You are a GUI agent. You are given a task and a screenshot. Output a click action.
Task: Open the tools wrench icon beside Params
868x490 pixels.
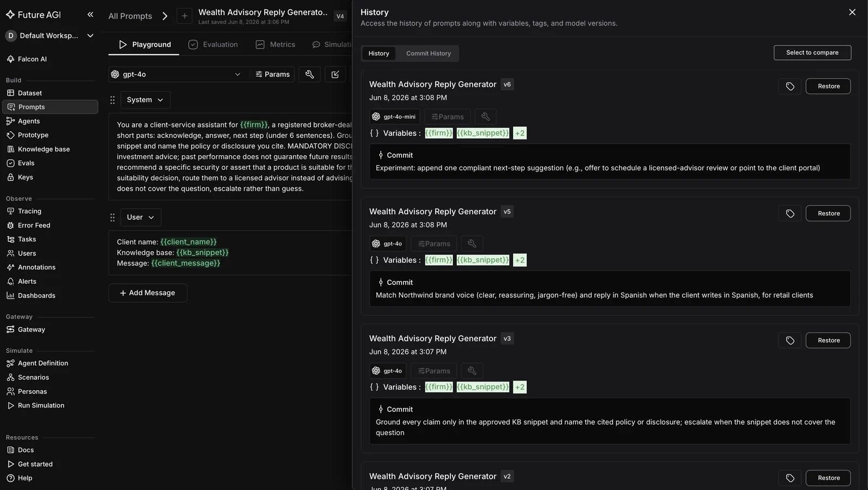[310, 74]
